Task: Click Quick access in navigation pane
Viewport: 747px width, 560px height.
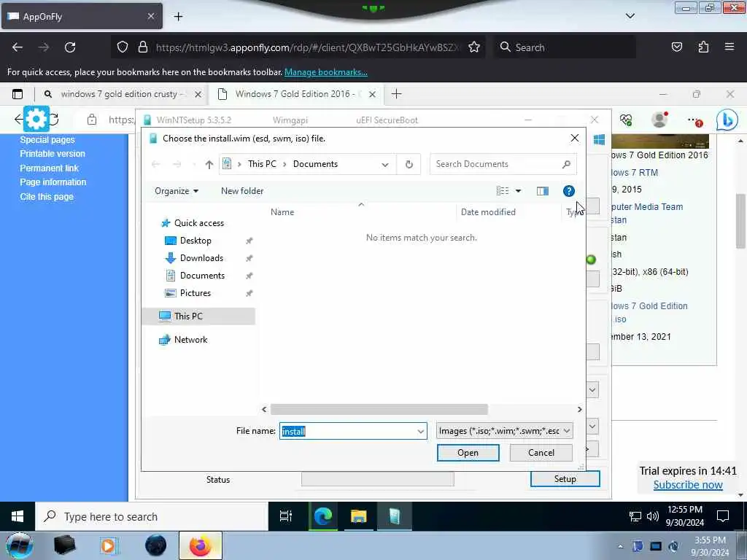Action: click(x=198, y=223)
